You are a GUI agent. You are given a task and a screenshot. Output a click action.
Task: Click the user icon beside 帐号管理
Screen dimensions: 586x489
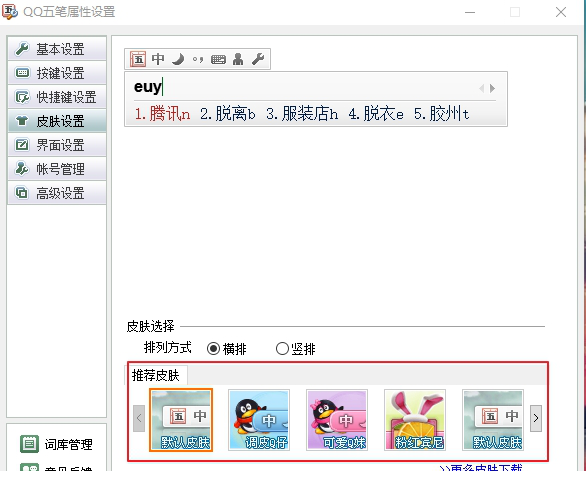point(22,169)
